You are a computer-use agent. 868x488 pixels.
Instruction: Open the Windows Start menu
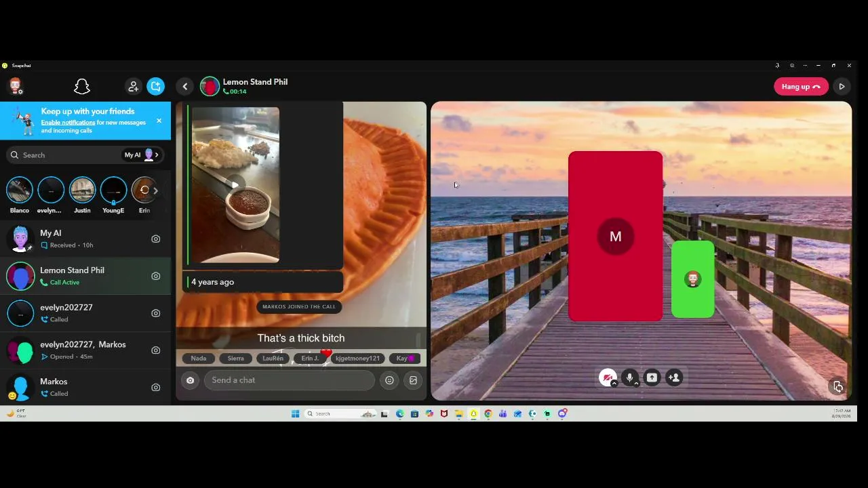tap(295, 413)
